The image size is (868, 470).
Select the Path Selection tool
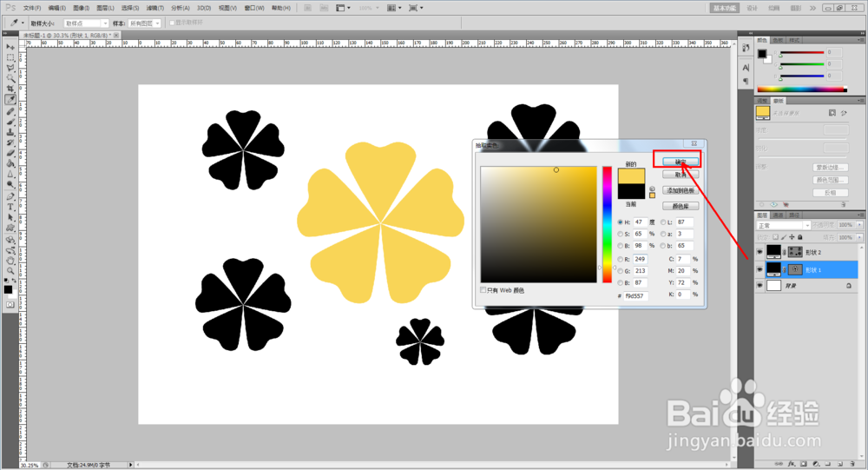coord(10,218)
